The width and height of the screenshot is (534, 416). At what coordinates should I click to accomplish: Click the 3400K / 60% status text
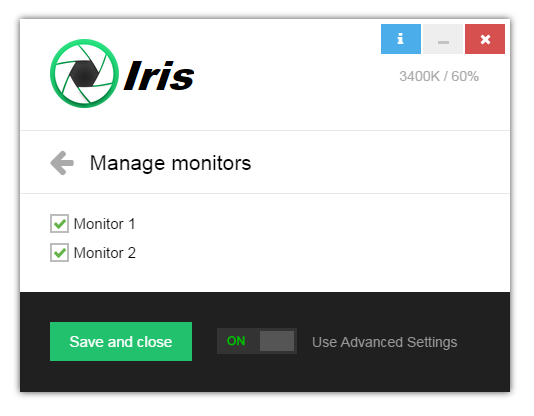click(x=439, y=76)
